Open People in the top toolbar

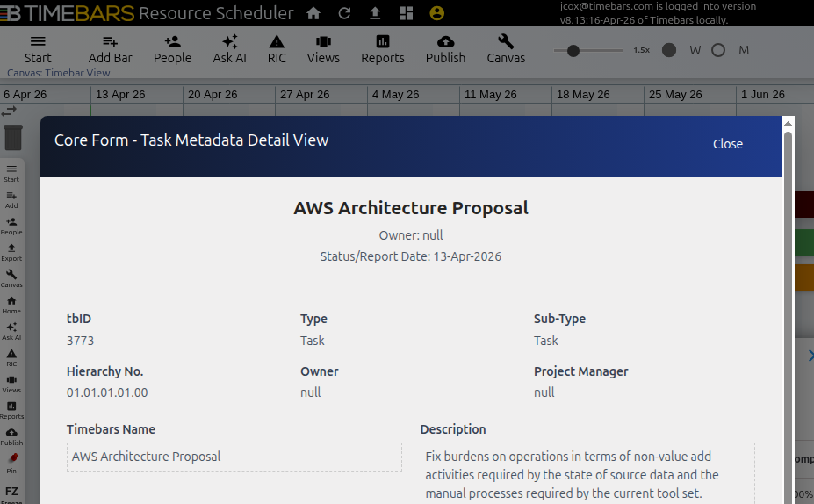tap(172, 50)
